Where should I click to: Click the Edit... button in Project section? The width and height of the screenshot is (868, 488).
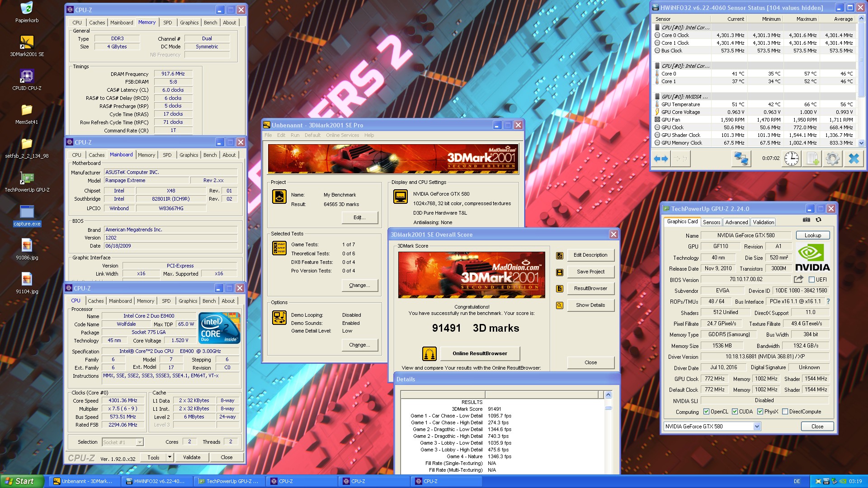point(359,217)
